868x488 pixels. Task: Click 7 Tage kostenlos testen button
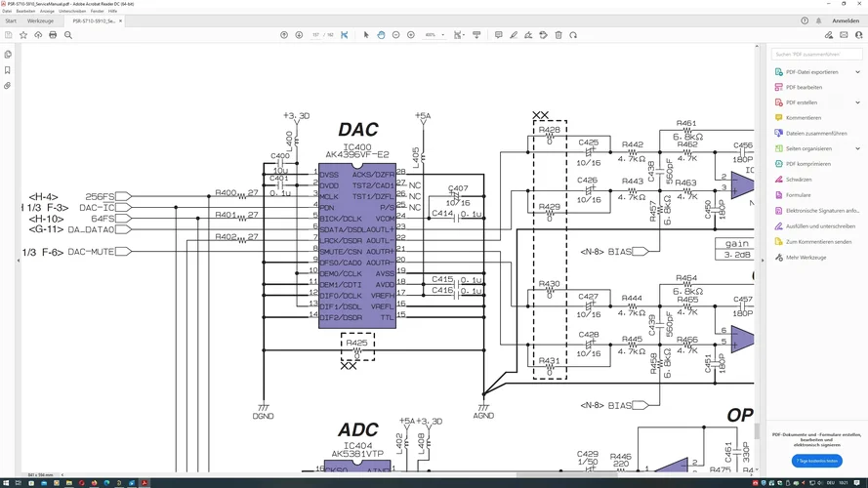[816, 461]
